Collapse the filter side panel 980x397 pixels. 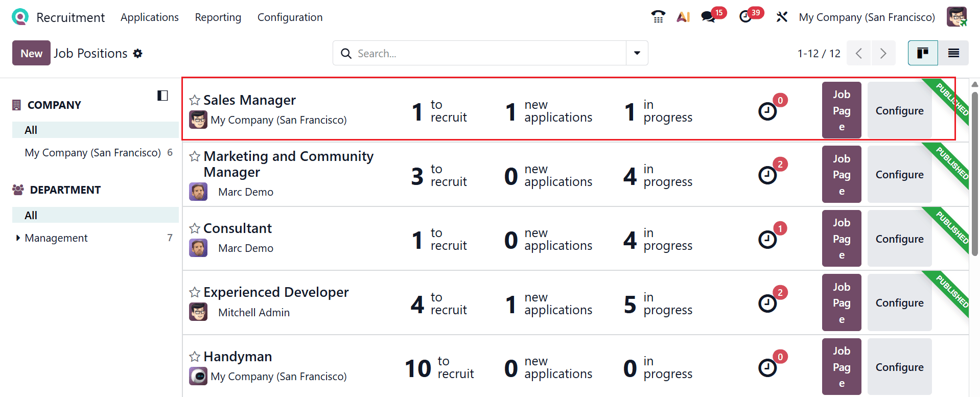162,96
